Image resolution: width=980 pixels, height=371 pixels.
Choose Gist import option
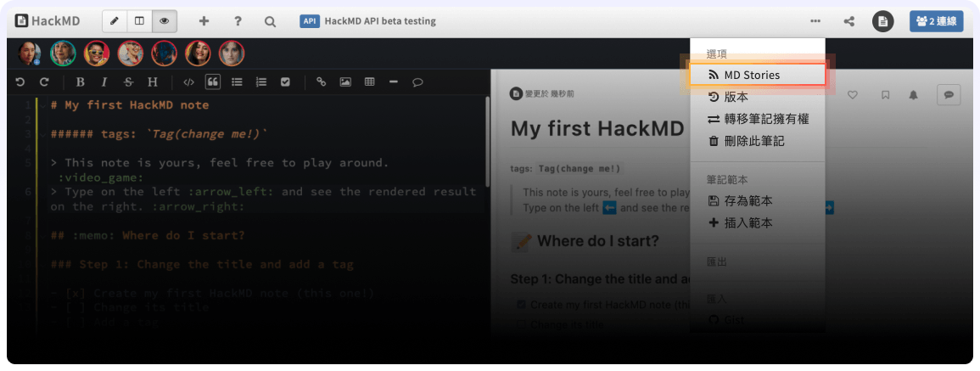[758, 320]
